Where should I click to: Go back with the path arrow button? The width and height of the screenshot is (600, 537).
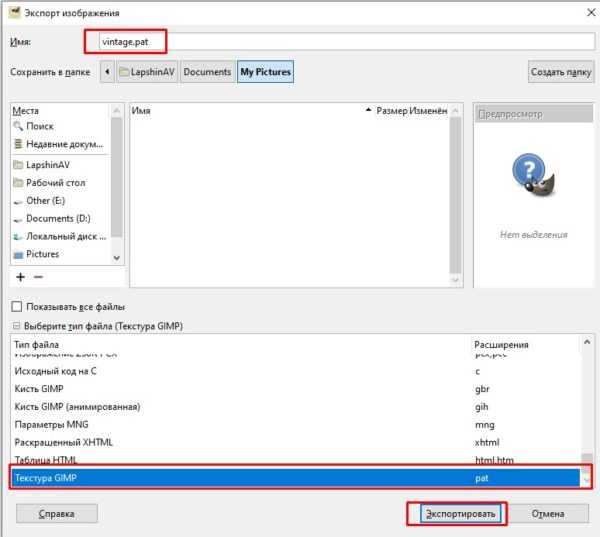coord(108,72)
